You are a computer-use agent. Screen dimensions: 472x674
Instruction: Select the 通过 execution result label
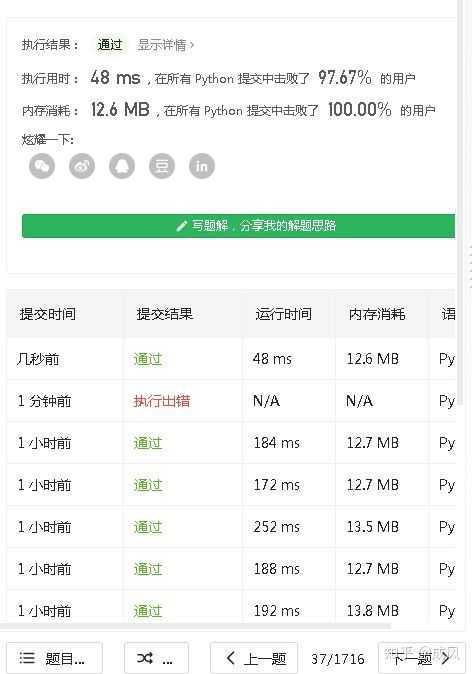(x=110, y=45)
